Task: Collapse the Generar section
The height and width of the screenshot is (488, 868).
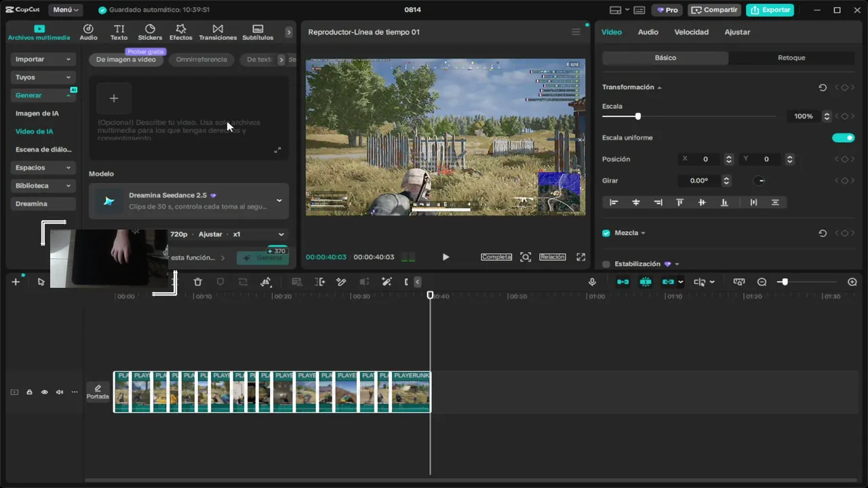Action: coord(43,96)
